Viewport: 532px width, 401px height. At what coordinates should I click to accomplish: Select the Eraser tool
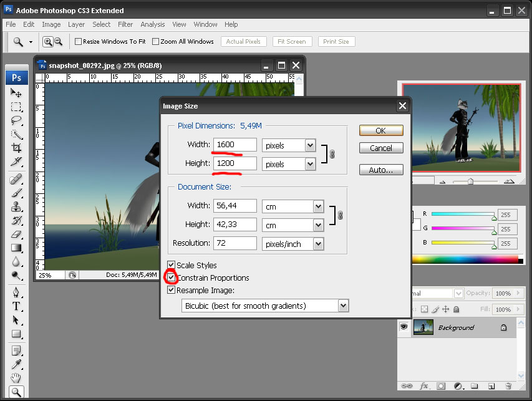[16, 234]
